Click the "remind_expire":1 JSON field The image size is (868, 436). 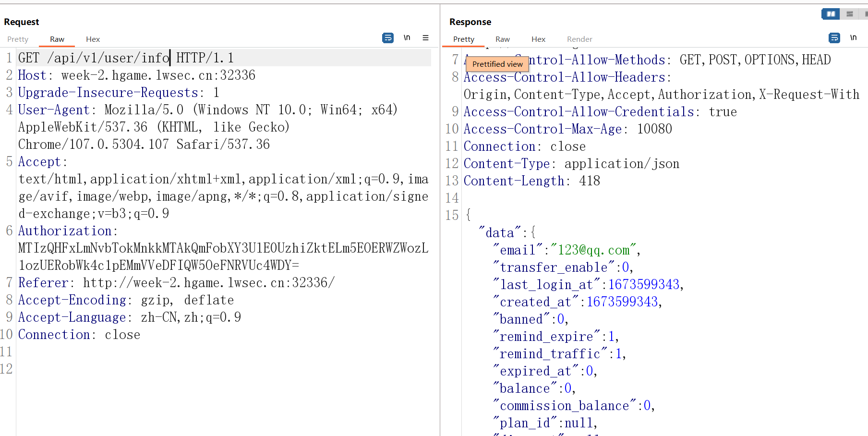pos(554,337)
